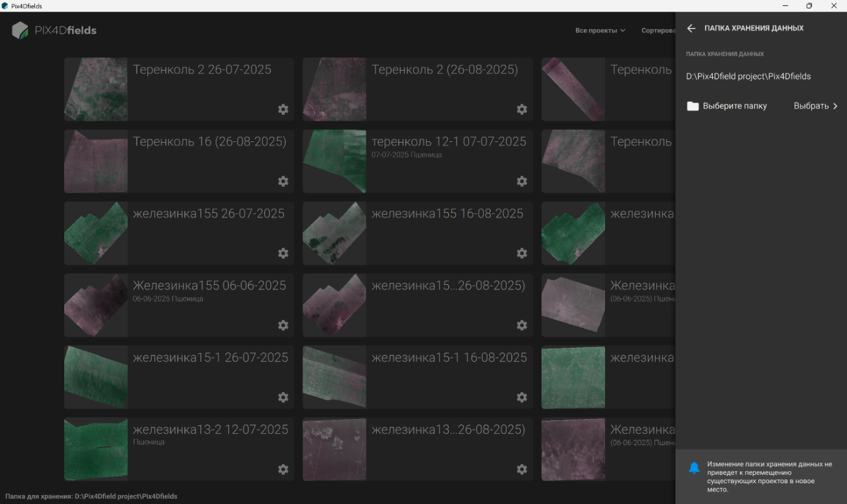Image resolution: width=847 pixels, height=504 pixels.
Task: Select project title железинка155 26-07-2025
Action: click(209, 213)
